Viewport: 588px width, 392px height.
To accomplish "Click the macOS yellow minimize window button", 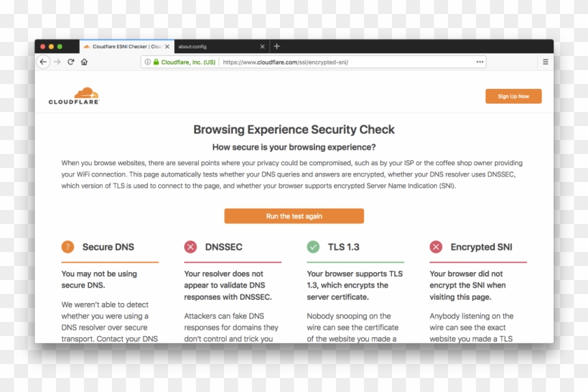I will (51, 46).
